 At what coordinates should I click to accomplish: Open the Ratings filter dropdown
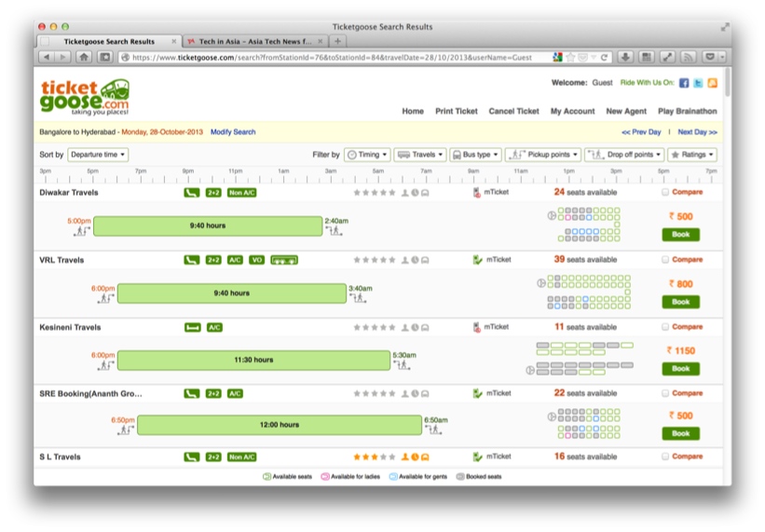coord(692,155)
